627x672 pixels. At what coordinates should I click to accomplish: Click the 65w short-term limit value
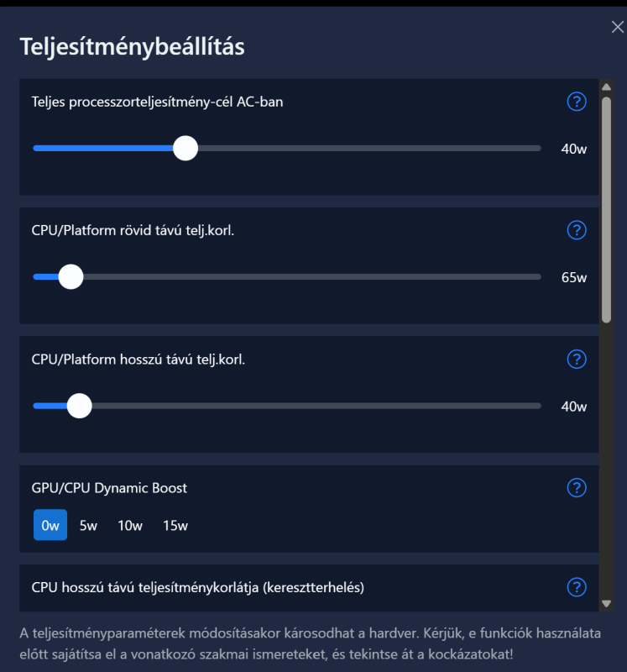(574, 277)
